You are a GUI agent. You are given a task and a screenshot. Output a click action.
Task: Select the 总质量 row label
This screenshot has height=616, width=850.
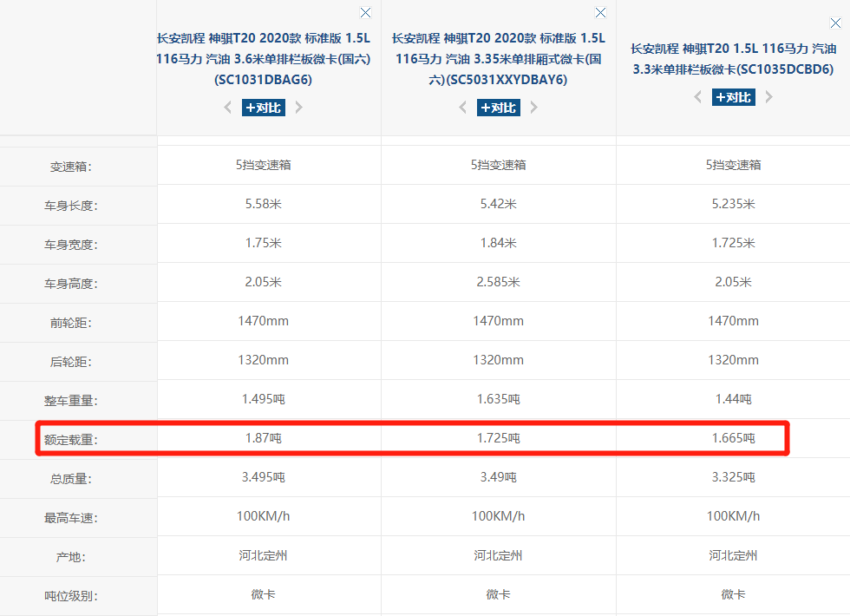coord(71,479)
